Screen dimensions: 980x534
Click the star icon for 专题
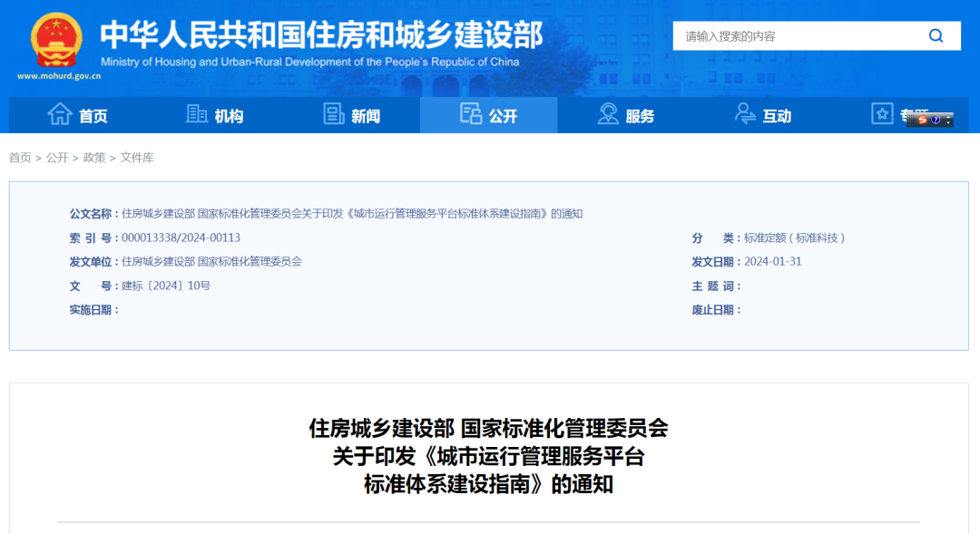pyautogui.click(x=882, y=113)
